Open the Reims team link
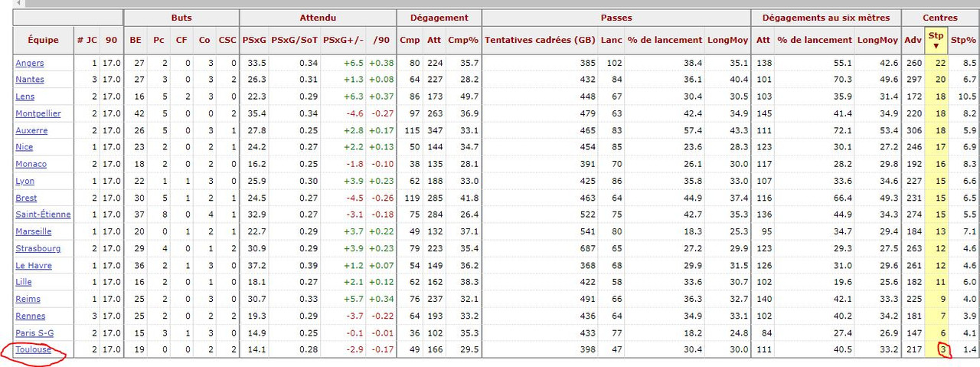The height and width of the screenshot is (367, 980). [28, 299]
